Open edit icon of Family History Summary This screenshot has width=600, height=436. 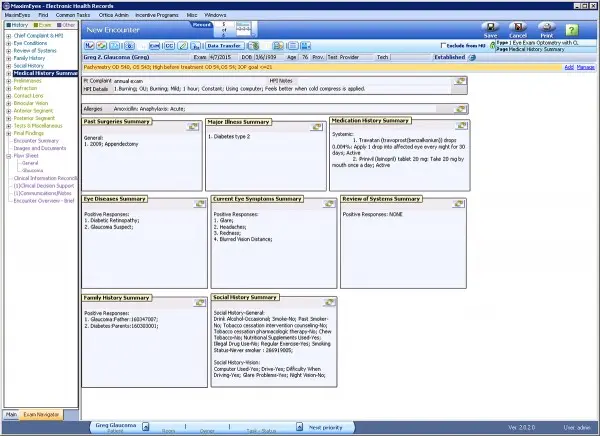click(199, 303)
